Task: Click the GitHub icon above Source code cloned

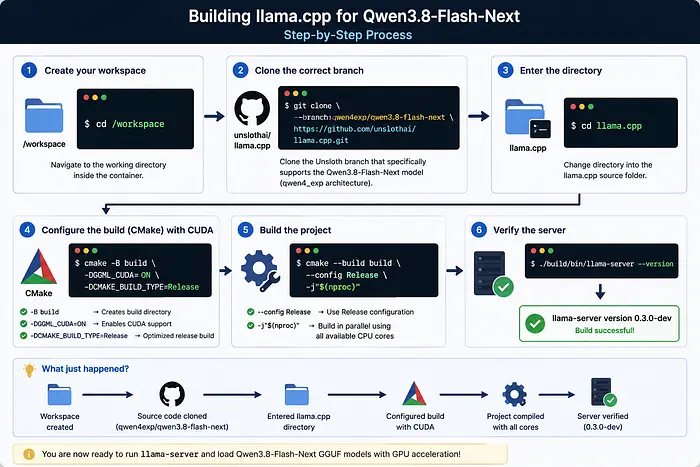Action: (x=172, y=394)
